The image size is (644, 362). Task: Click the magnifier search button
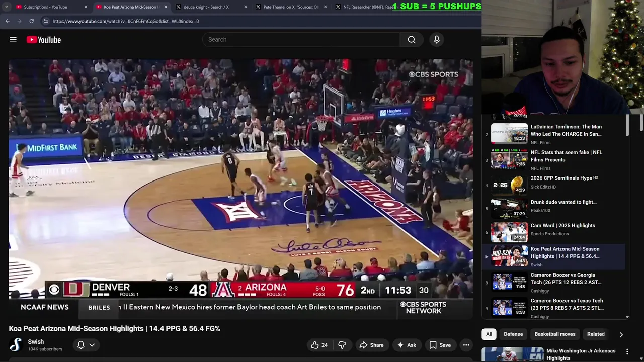click(412, 40)
